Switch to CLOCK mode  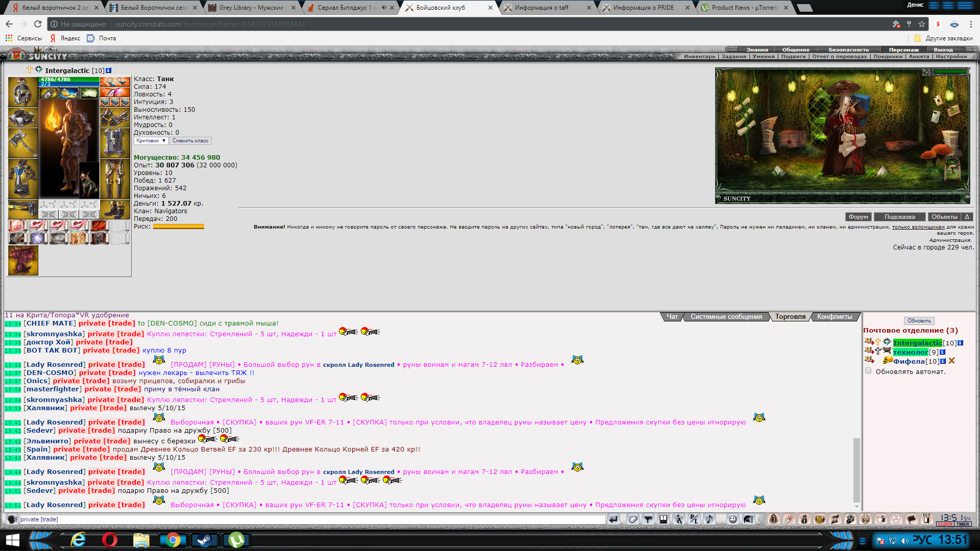pyautogui.click(x=945, y=524)
